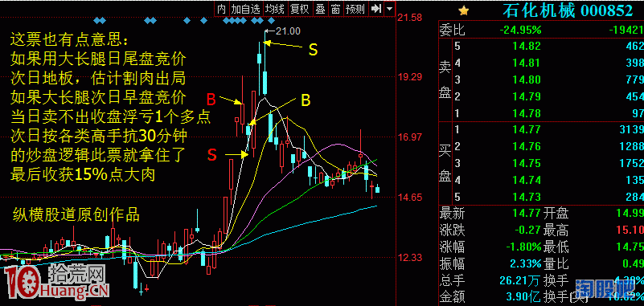This screenshot has width=644, height=306.
Task: Click the 19.29 price axis label
Action: pos(410,77)
